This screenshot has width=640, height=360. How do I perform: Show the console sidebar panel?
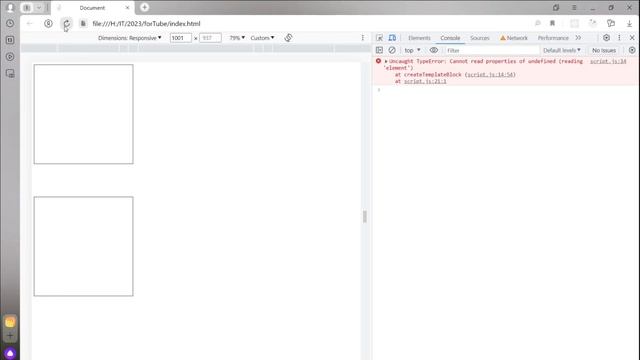point(379,50)
